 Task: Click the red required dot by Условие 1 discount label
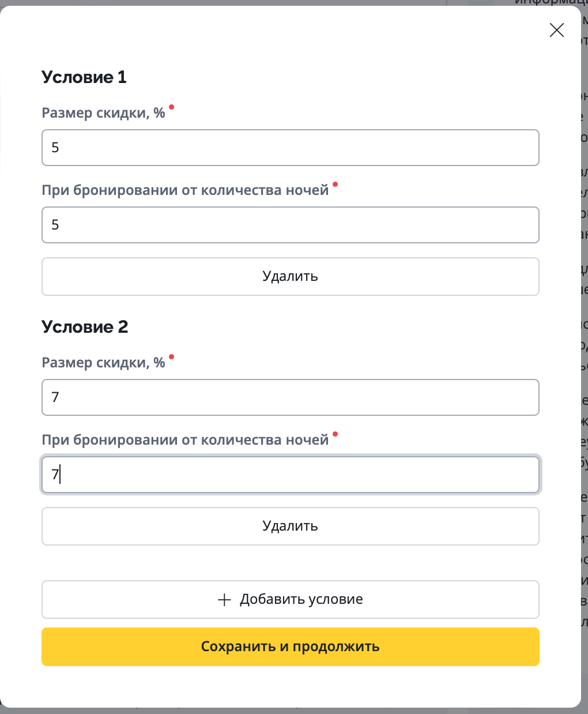(x=171, y=107)
